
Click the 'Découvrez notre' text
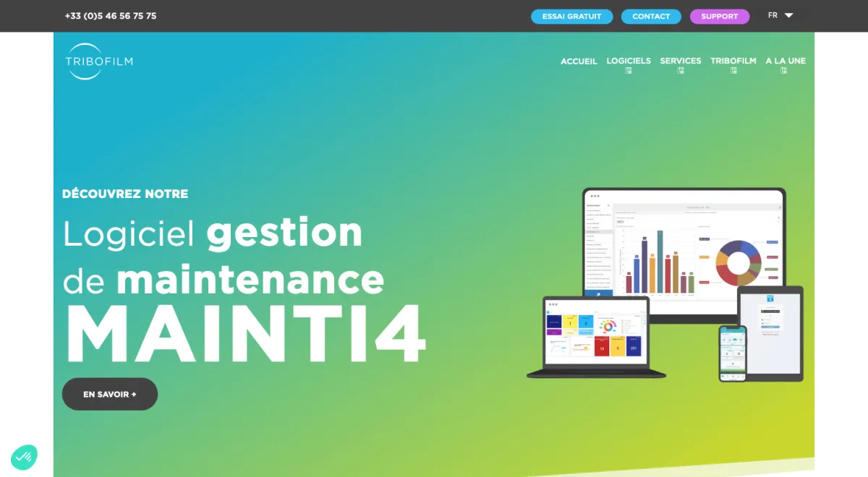click(125, 194)
